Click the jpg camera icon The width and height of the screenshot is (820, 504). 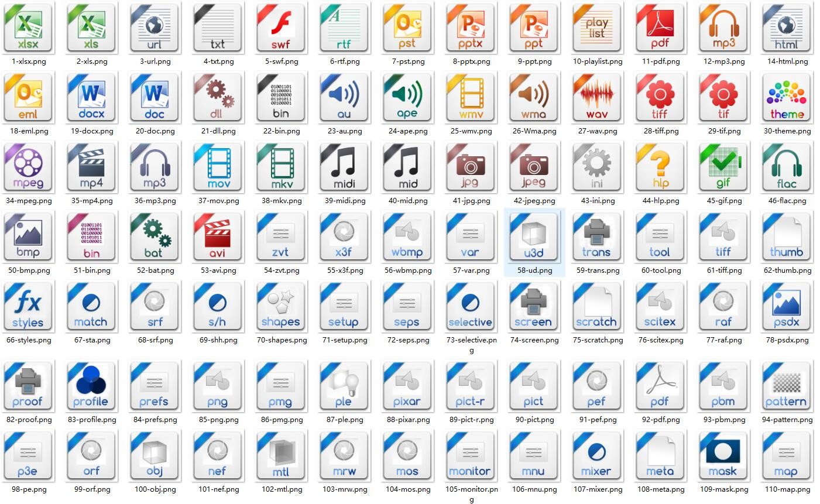471,167
